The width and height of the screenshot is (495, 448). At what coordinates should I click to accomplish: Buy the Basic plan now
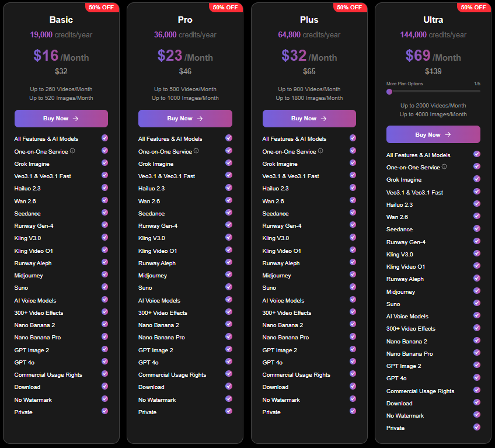click(x=61, y=119)
